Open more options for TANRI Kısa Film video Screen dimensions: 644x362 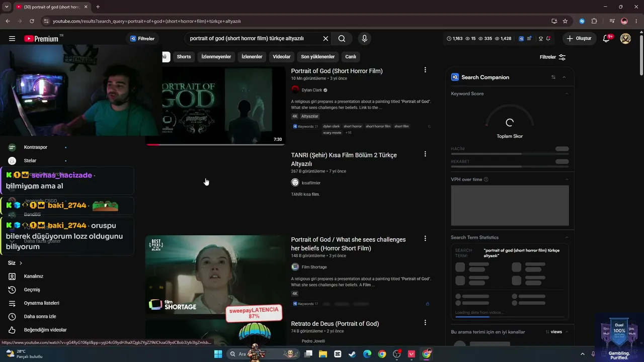click(x=425, y=154)
